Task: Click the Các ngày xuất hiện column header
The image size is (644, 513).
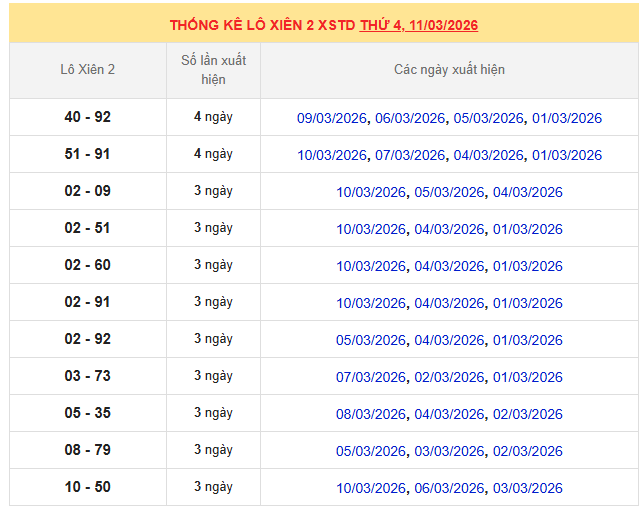Action: (449, 70)
